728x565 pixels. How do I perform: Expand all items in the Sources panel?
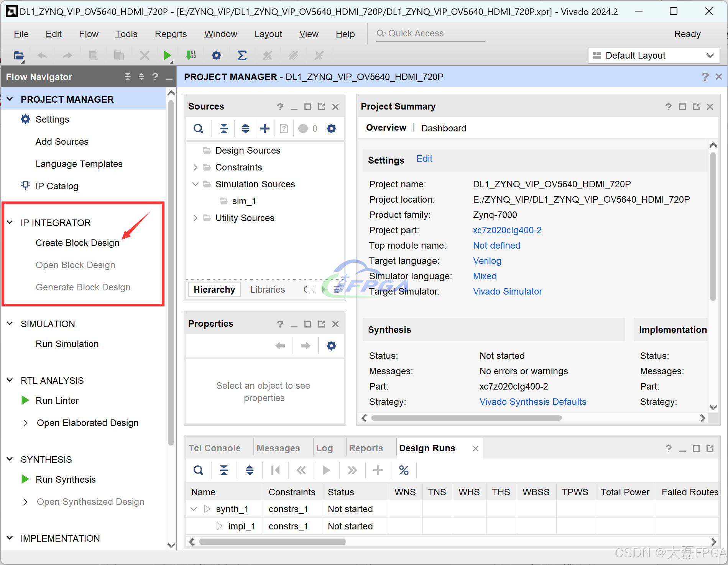tap(245, 128)
